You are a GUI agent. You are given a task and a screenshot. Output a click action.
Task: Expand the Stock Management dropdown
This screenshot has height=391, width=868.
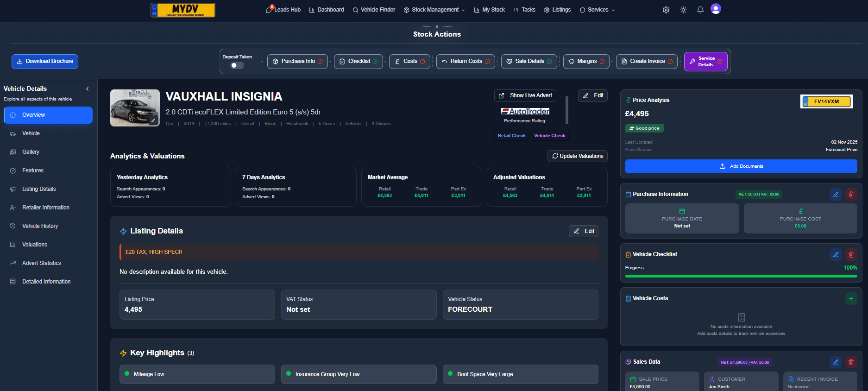click(x=434, y=10)
